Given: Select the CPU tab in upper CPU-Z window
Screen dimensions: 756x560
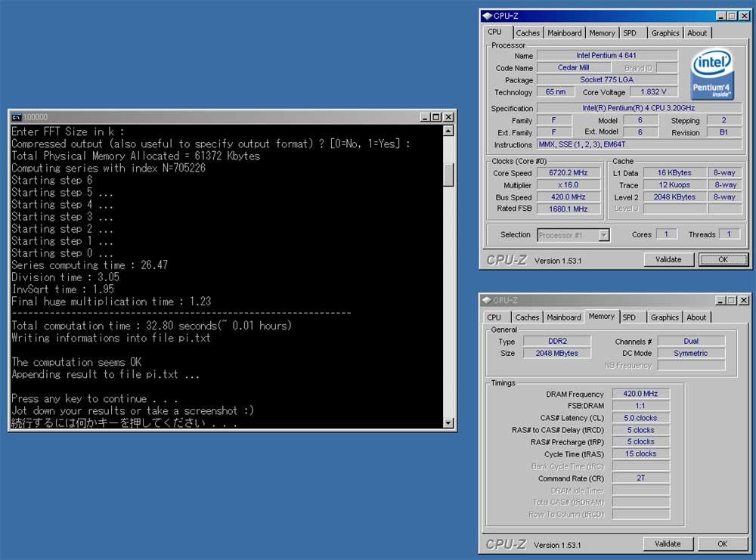Looking at the screenshot, I should [x=494, y=32].
